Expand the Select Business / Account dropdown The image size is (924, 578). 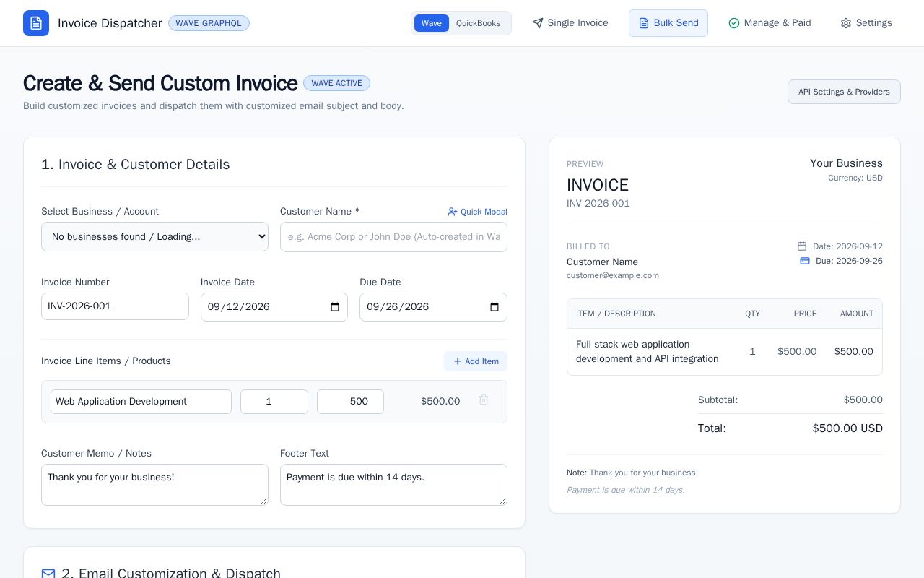point(154,236)
